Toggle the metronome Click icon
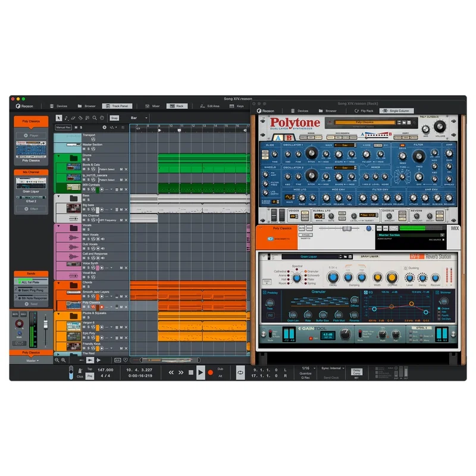Screen dimensions: 476x476 tap(80, 371)
